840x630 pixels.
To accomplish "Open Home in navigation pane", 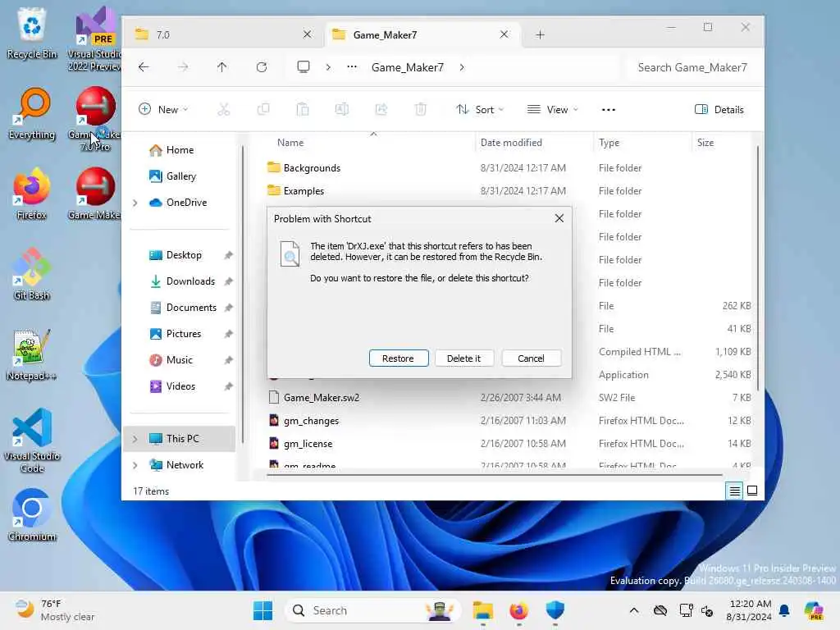I will tap(180, 150).
